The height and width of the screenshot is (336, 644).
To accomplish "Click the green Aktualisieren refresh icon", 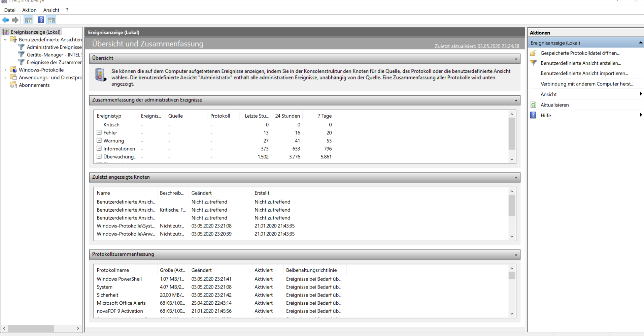I will (533, 105).
